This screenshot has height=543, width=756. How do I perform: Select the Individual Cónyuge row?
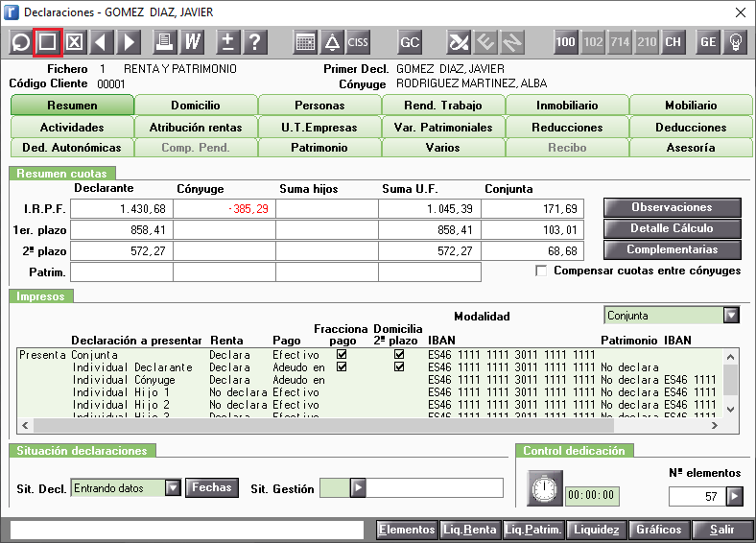370,380
